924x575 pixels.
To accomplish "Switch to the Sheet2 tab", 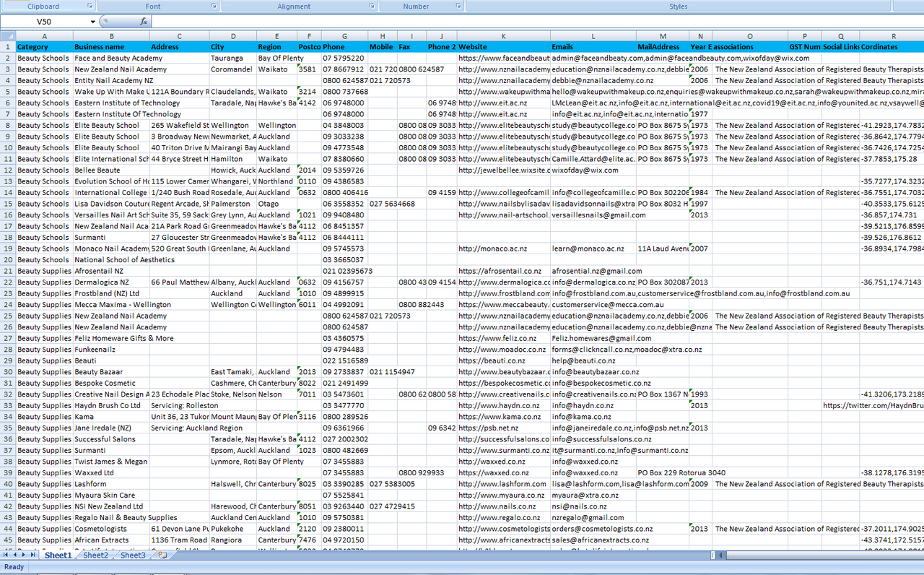I will tap(95, 555).
